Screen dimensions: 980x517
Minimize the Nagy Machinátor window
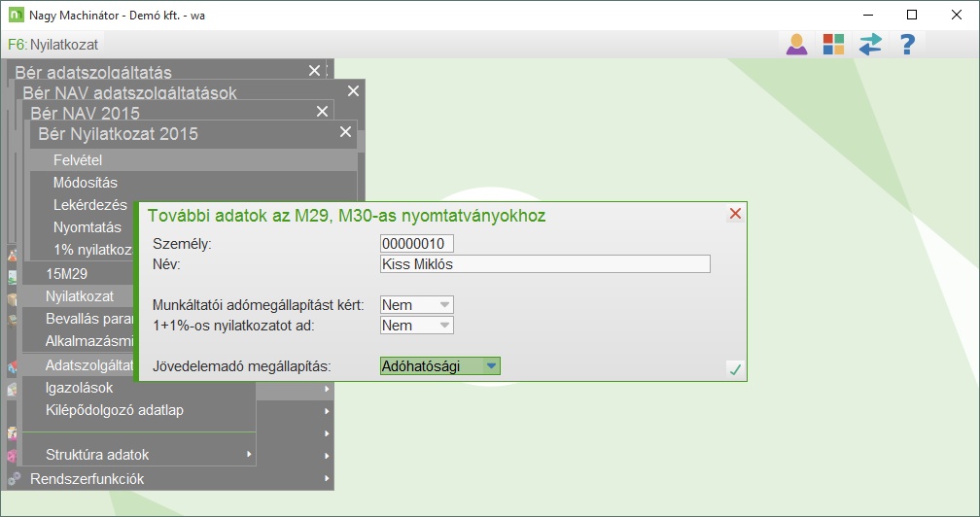868,15
